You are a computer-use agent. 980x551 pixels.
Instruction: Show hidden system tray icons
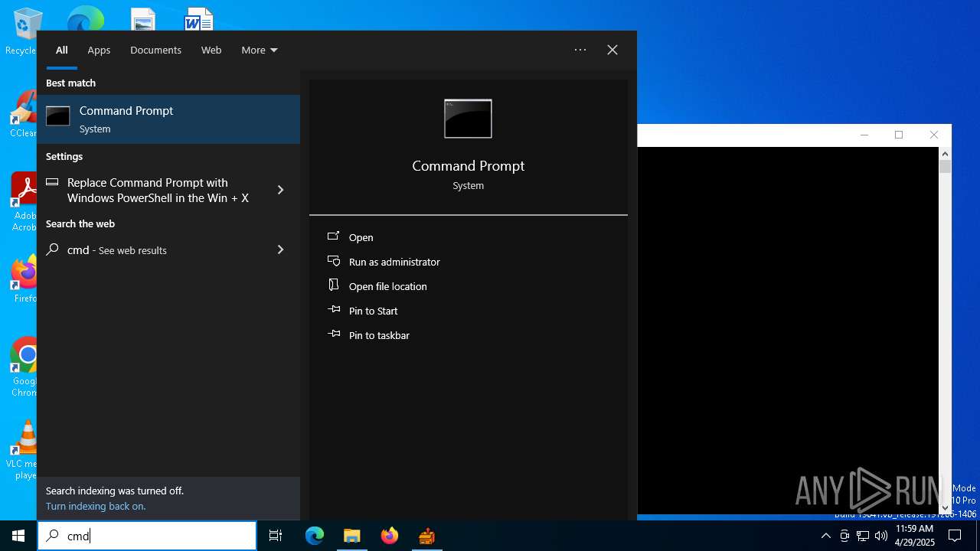pyautogui.click(x=825, y=536)
